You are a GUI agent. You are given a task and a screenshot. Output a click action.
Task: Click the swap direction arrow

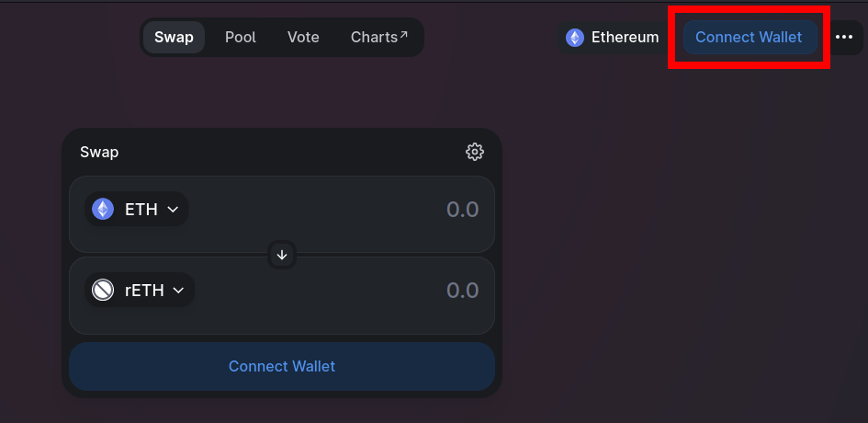click(282, 255)
